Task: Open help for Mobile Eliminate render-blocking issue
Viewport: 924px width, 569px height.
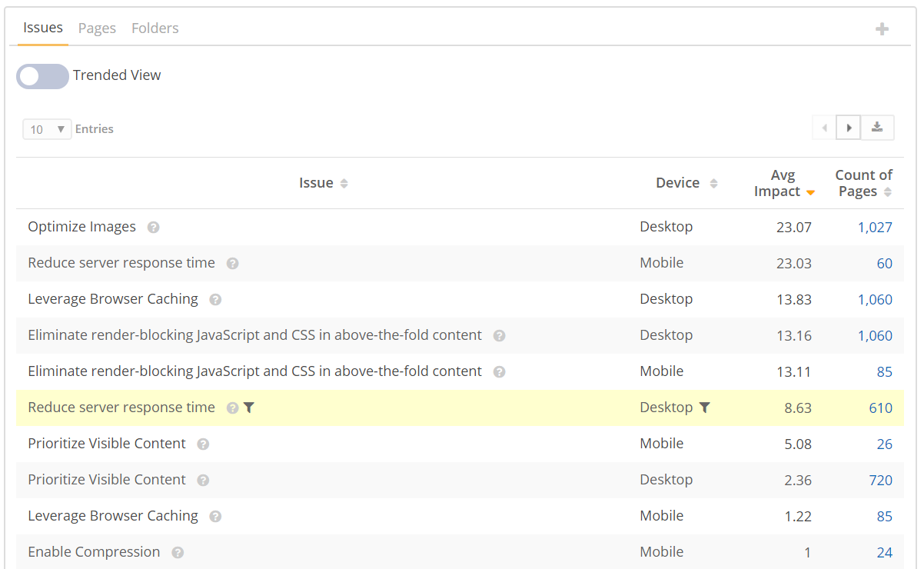Action: (x=499, y=371)
